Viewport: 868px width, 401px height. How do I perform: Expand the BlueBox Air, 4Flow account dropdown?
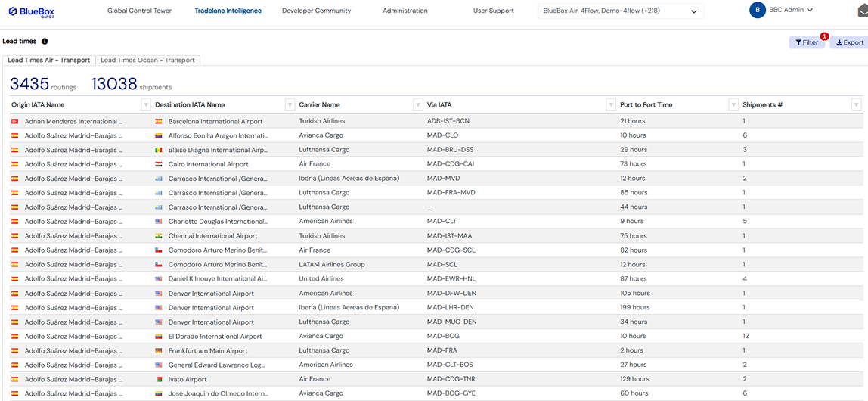pos(621,11)
